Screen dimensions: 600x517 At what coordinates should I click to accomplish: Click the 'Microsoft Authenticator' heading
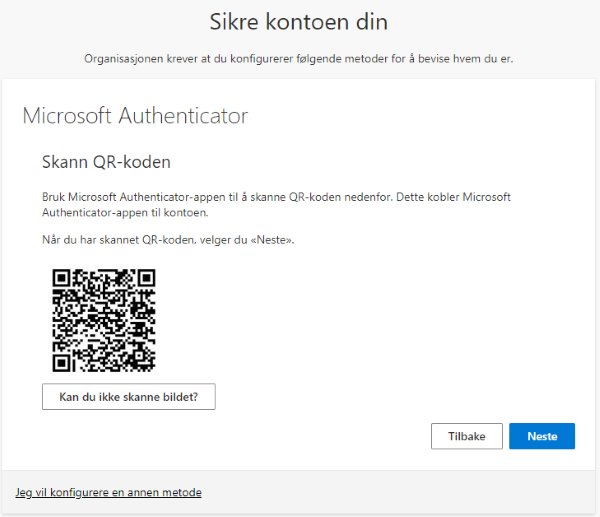point(135,116)
